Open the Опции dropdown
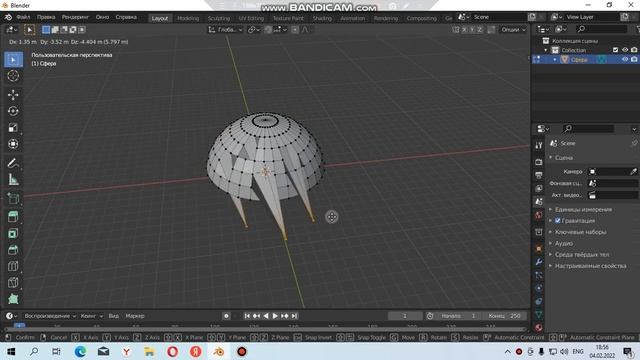The width and height of the screenshot is (640, 360). (x=513, y=29)
